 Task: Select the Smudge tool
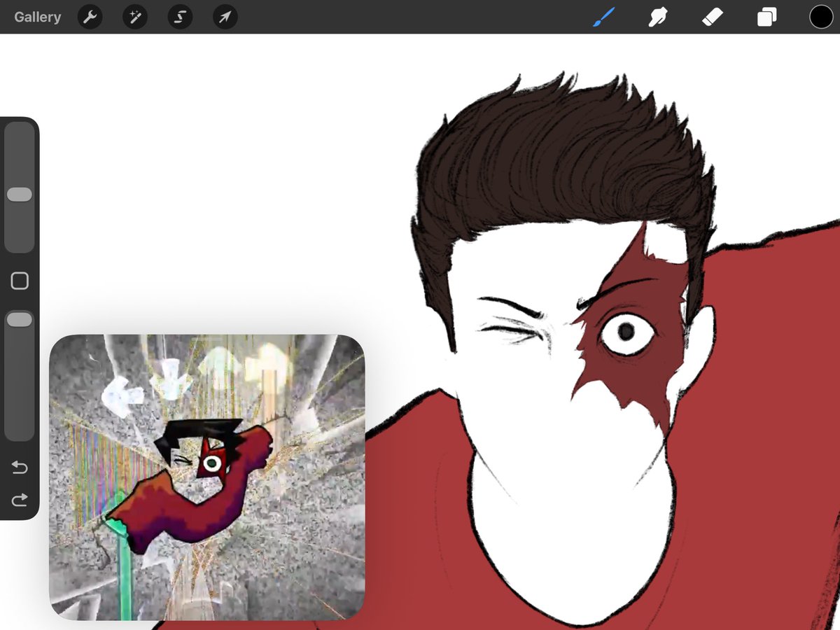(657, 17)
